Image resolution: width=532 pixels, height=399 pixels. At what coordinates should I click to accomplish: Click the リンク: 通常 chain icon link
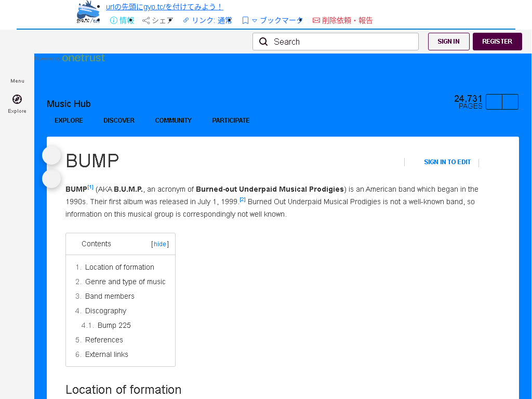[207, 20]
